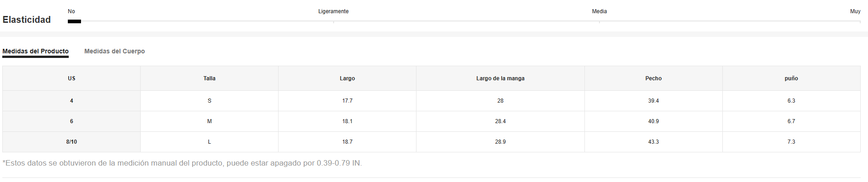868x182 pixels.
Task: Click the 'Talla' column header
Action: [x=209, y=78]
